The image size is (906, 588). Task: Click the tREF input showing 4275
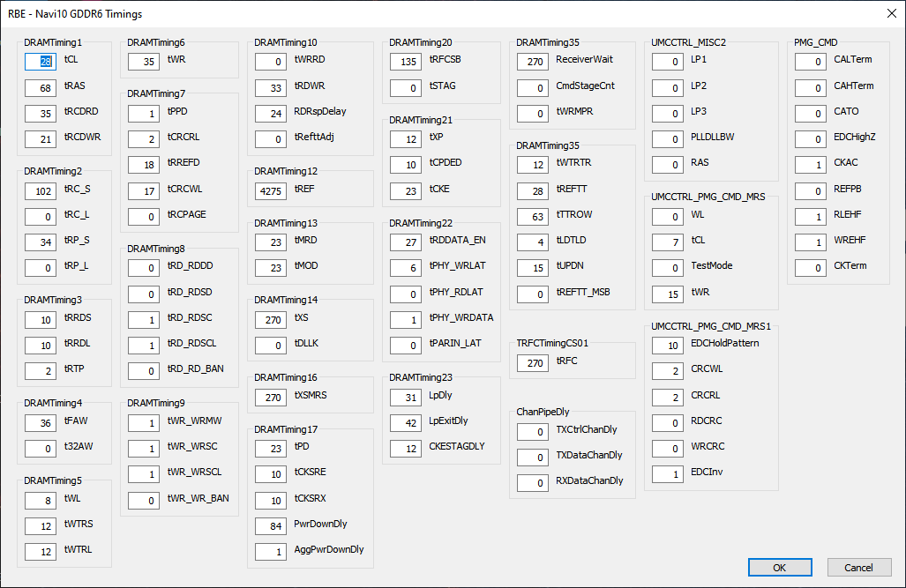click(x=271, y=190)
